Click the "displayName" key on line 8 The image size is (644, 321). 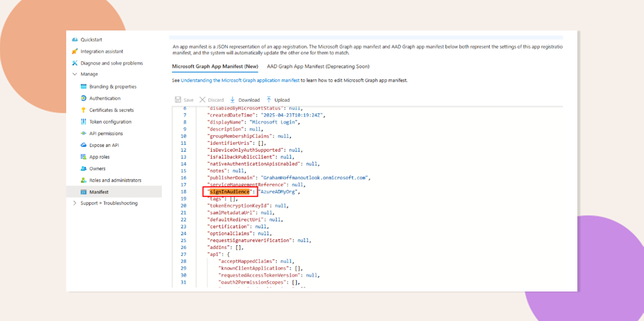pyautogui.click(x=226, y=122)
